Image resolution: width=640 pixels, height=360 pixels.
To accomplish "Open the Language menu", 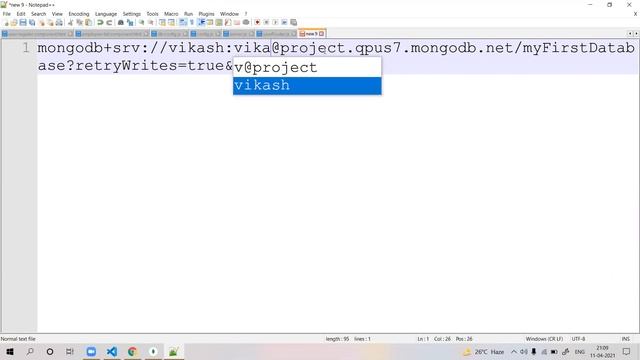I will 106,14.
